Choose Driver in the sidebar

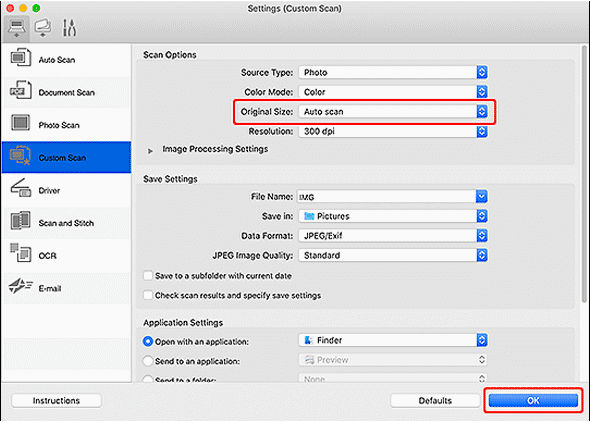coord(66,191)
